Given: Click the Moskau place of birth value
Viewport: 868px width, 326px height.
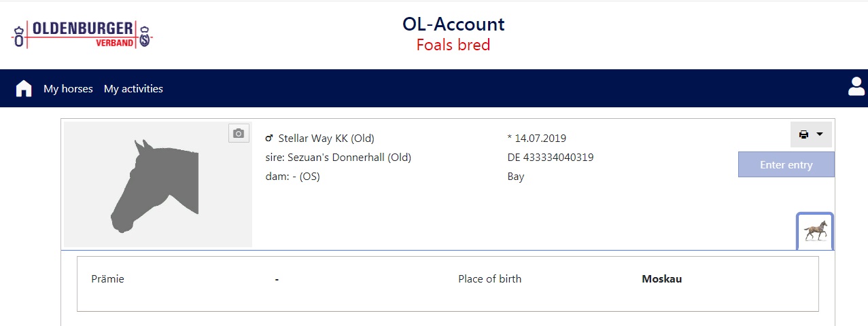Looking at the screenshot, I should click(661, 279).
